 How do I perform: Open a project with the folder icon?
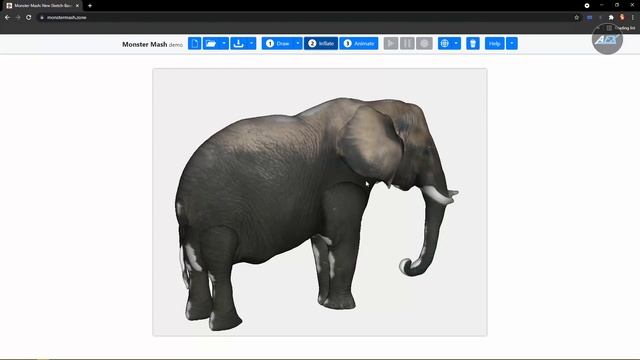pyautogui.click(x=211, y=43)
